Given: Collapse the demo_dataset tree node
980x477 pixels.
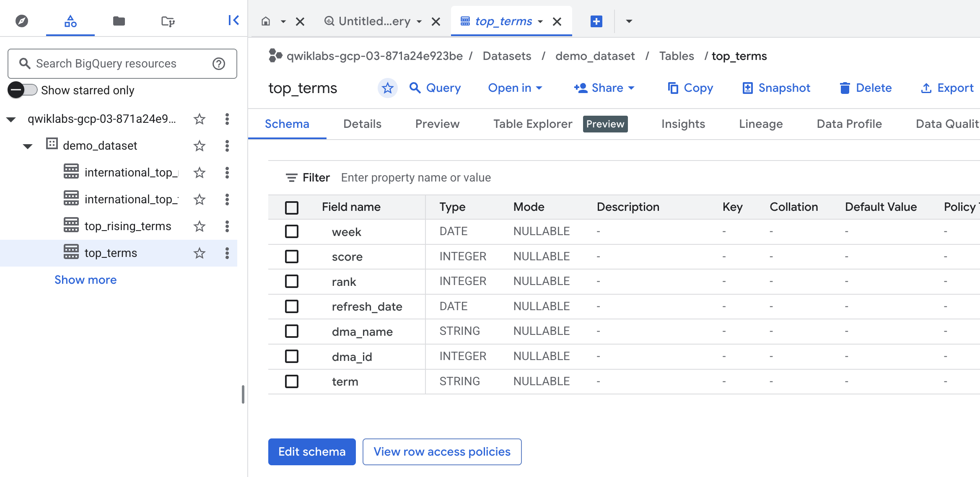Looking at the screenshot, I should pyautogui.click(x=28, y=146).
